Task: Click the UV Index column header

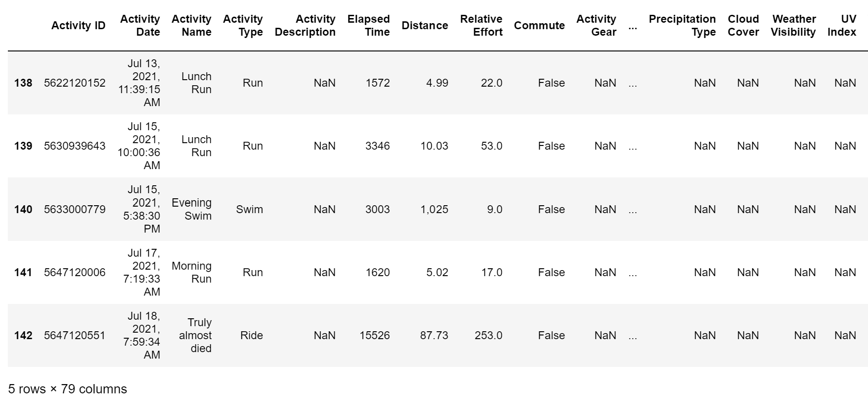Action: click(842, 25)
